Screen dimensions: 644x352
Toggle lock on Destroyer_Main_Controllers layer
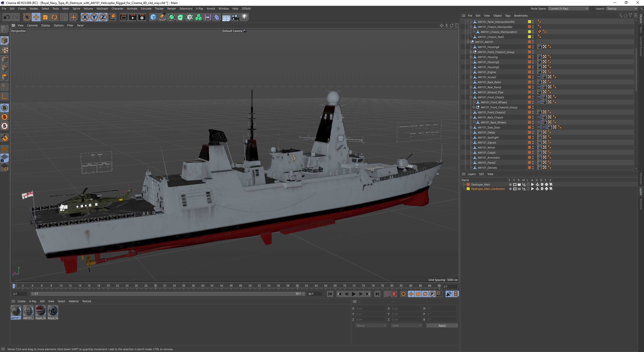(x=528, y=189)
